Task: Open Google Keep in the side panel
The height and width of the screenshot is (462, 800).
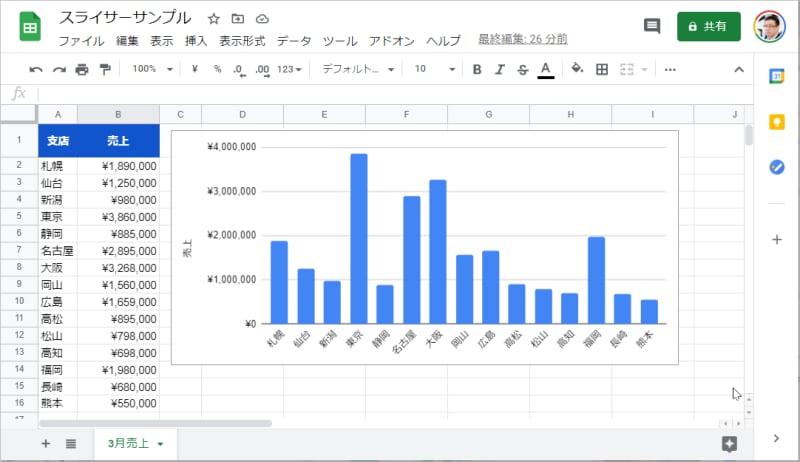Action: [x=777, y=122]
